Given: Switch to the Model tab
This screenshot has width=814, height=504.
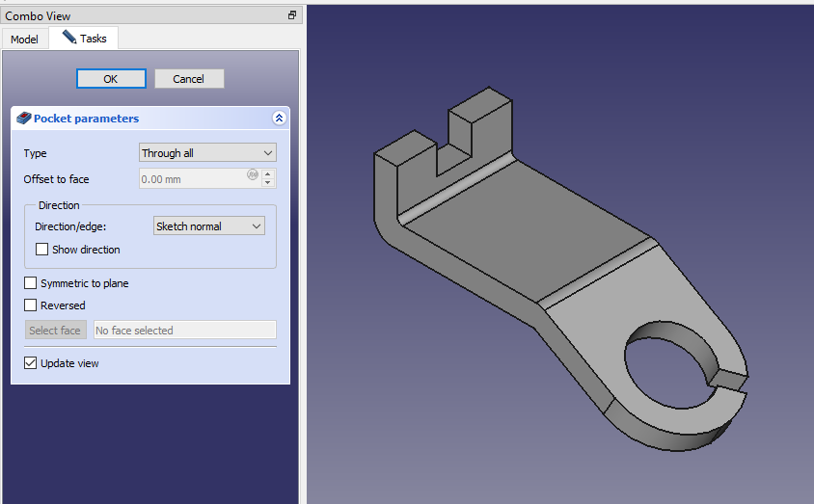Looking at the screenshot, I should click(24, 40).
